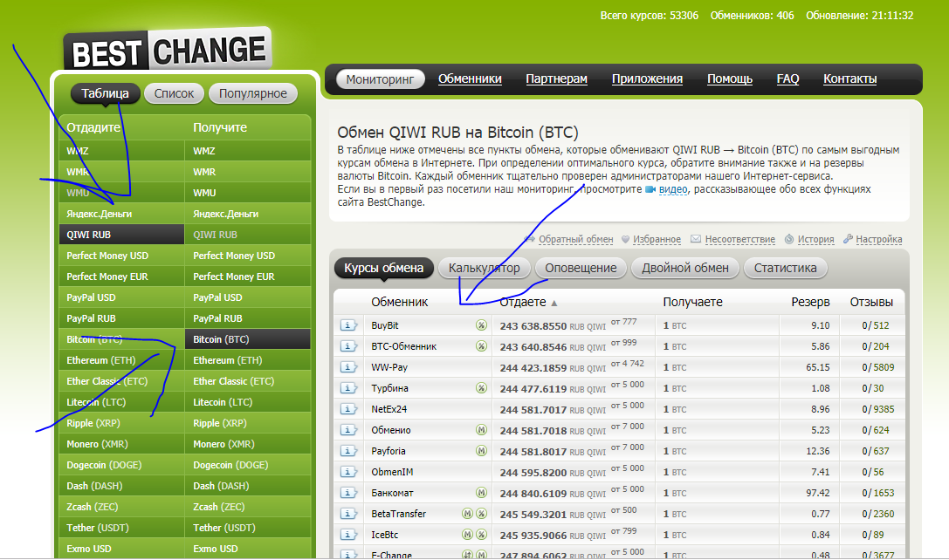Open info icon for Турбина row

[x=348, y=388]
